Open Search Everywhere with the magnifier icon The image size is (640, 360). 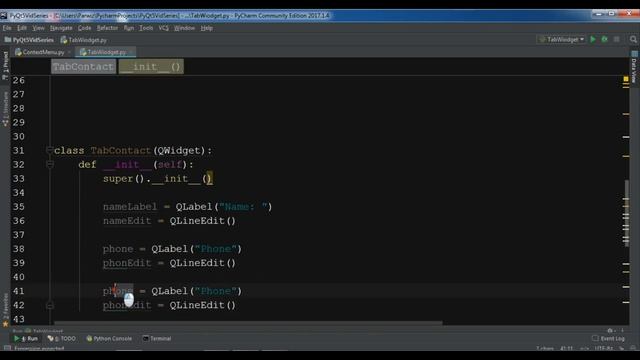(633, 39)
